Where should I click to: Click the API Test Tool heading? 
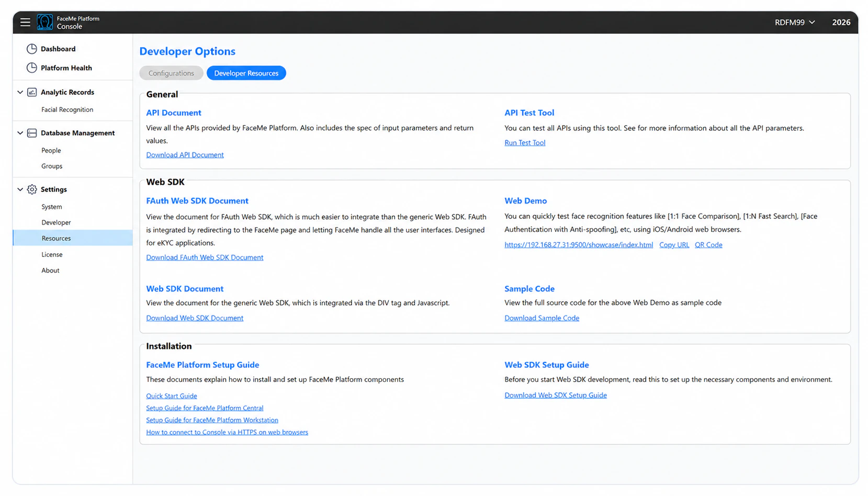point(529,112)
